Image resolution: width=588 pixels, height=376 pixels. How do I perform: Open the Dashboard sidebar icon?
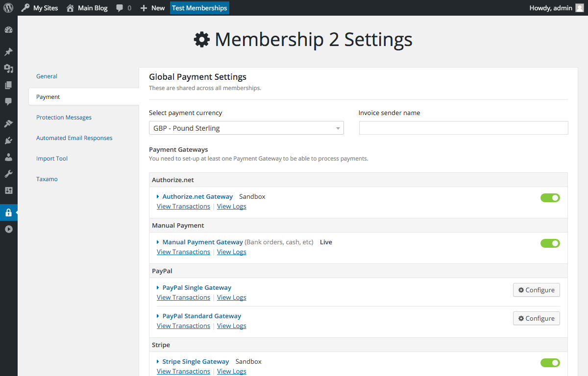coord(8,30)
